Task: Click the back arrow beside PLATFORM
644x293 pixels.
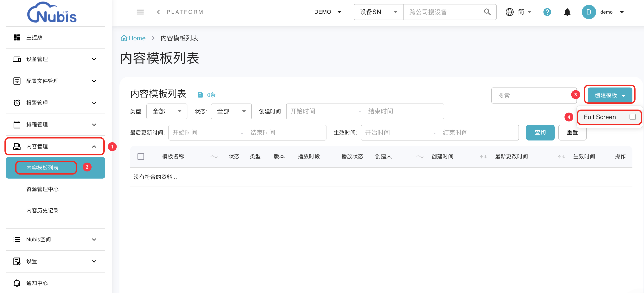Action: pyautogui.click(x=158, y=12)
